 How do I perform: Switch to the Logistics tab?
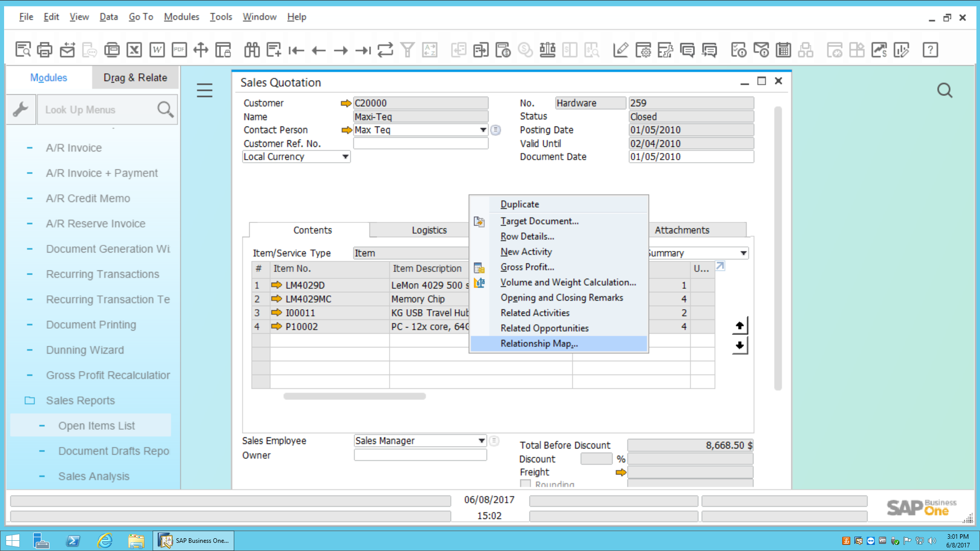pos(428,230)
